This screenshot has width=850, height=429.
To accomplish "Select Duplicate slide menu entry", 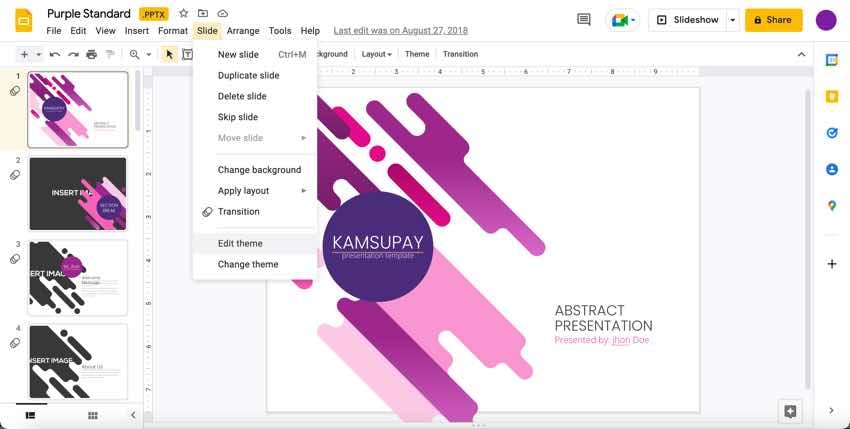I will click(248, 75).
